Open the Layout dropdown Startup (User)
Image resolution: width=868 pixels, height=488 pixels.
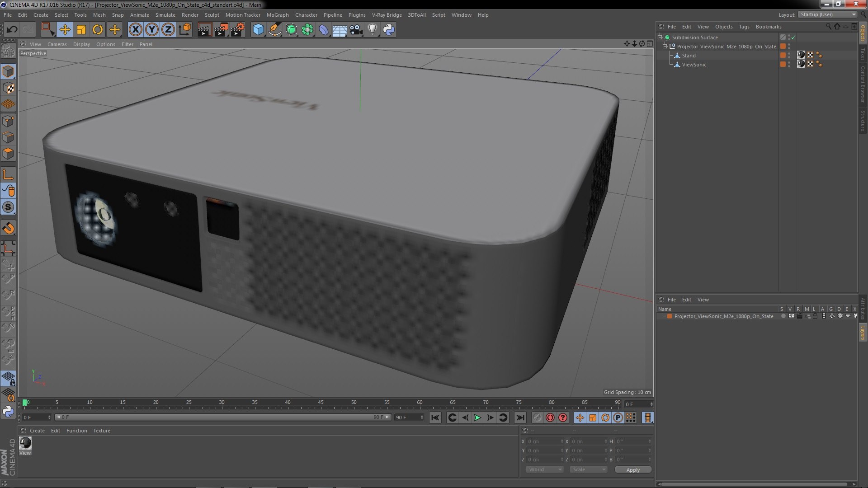[828, 14]
